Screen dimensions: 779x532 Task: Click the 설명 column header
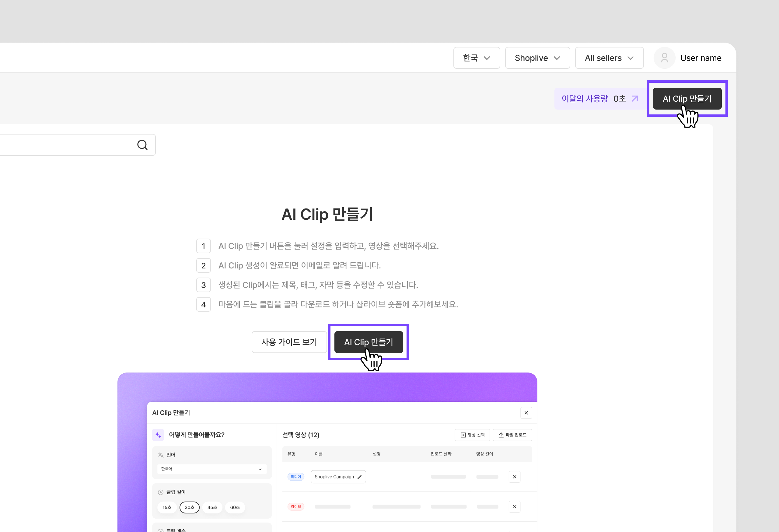[376, 454]
